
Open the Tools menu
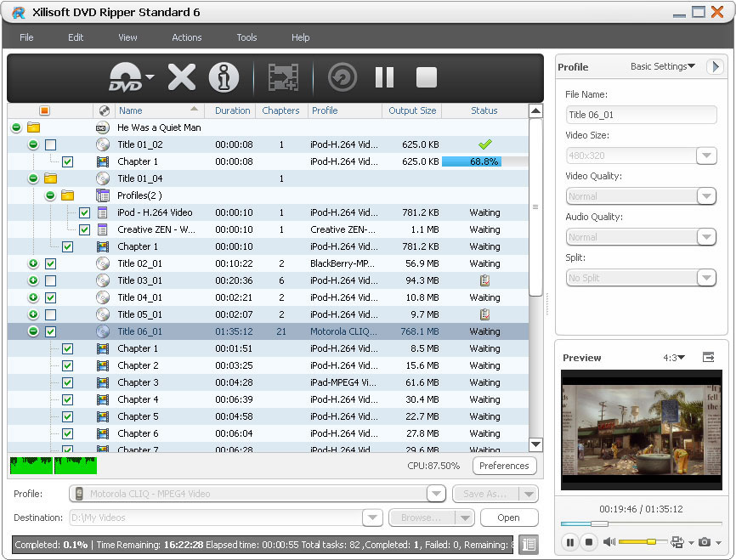246,37
